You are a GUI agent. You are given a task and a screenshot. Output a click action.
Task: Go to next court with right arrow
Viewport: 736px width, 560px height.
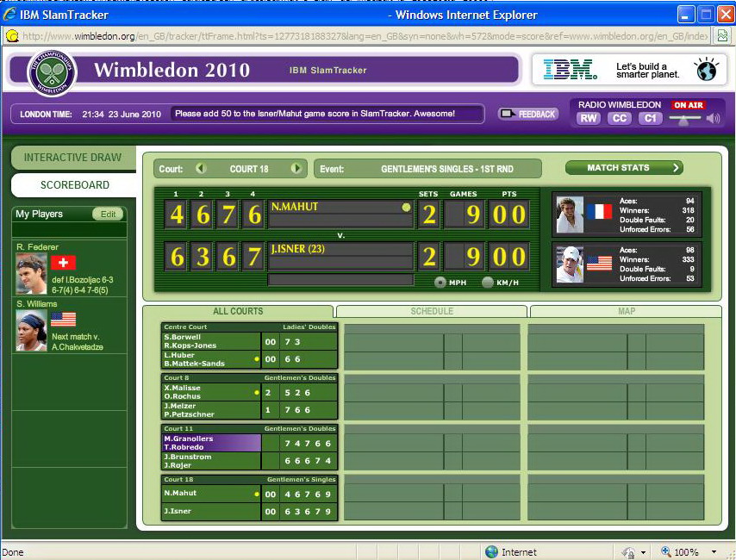(296, 168)
